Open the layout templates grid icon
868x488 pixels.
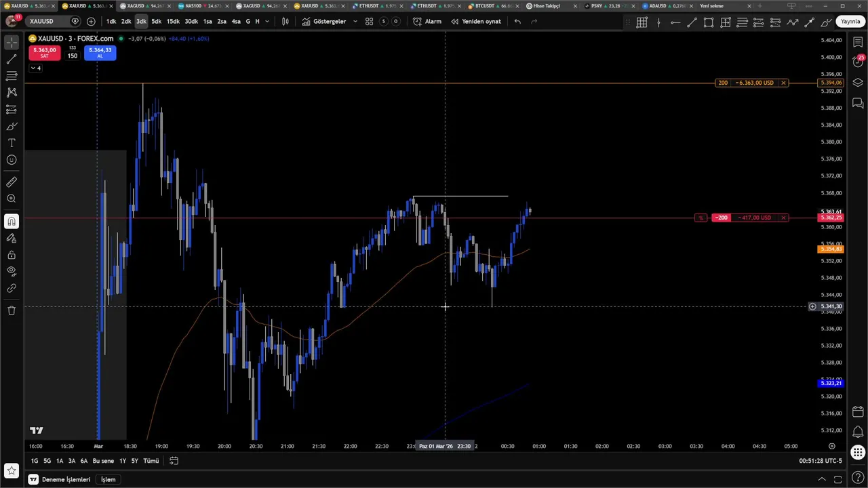(369, 22)
